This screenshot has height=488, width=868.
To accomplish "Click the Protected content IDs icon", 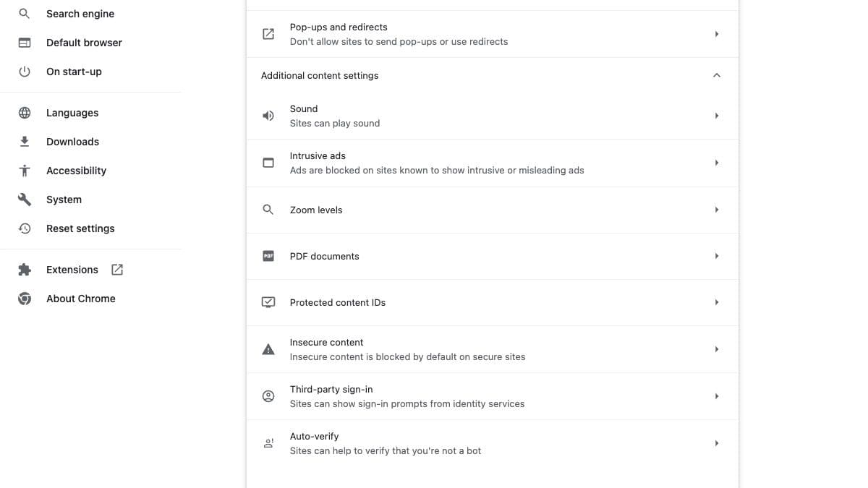I will (268, 302).
